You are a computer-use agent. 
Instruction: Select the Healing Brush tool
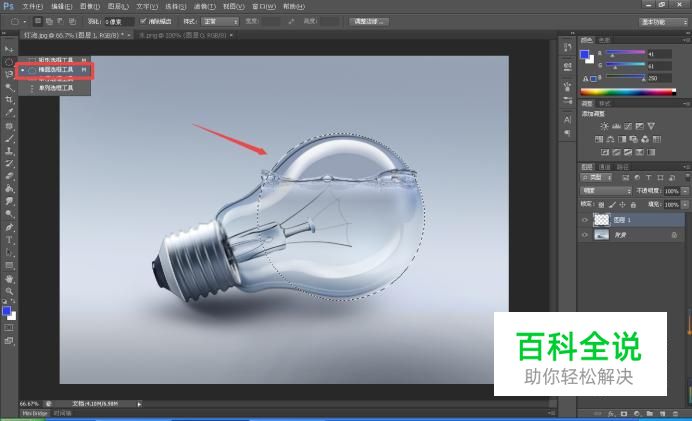tap(9, 126)
